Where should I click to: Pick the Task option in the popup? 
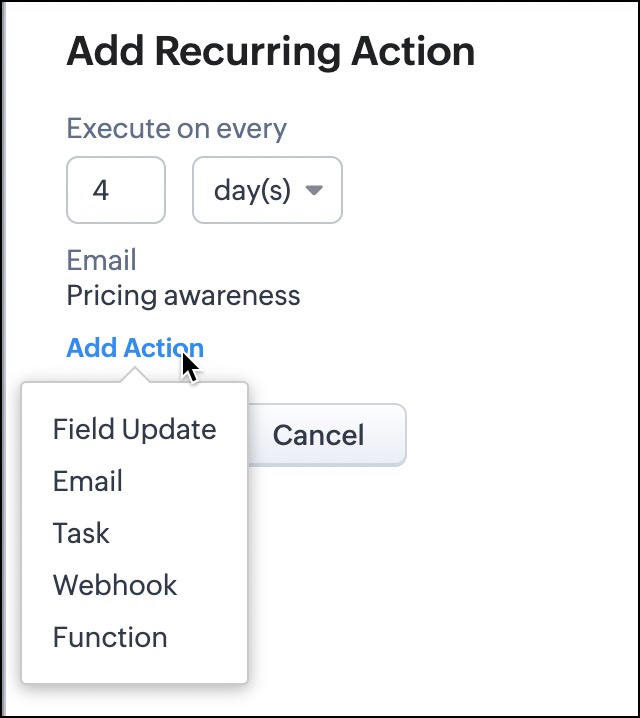tap(81, 534)
